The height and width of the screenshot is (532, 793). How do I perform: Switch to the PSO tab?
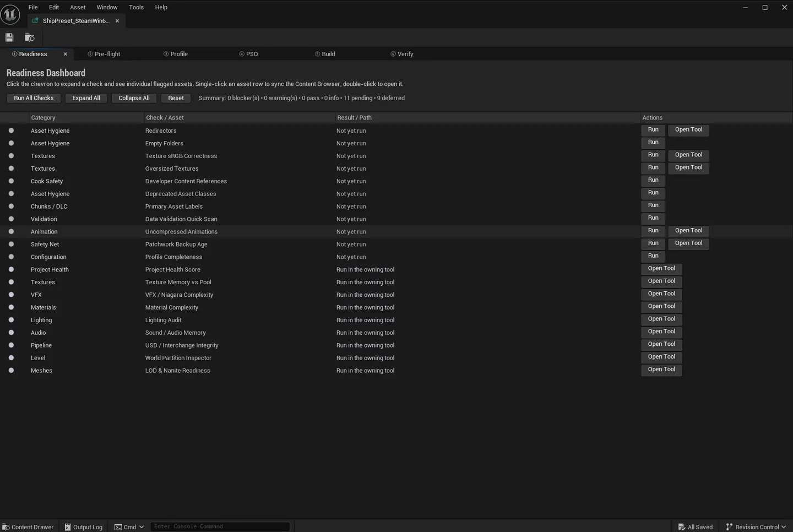click(248, 54)
